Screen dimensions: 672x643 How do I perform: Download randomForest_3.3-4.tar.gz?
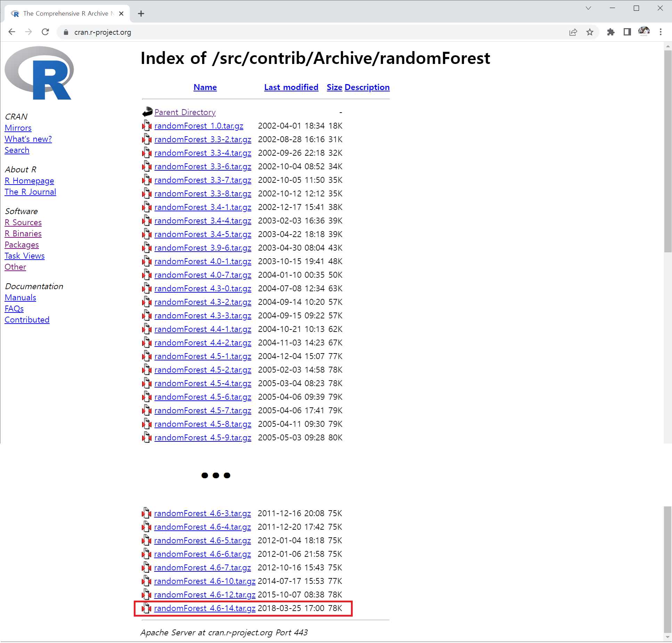(x=203, y=153)
